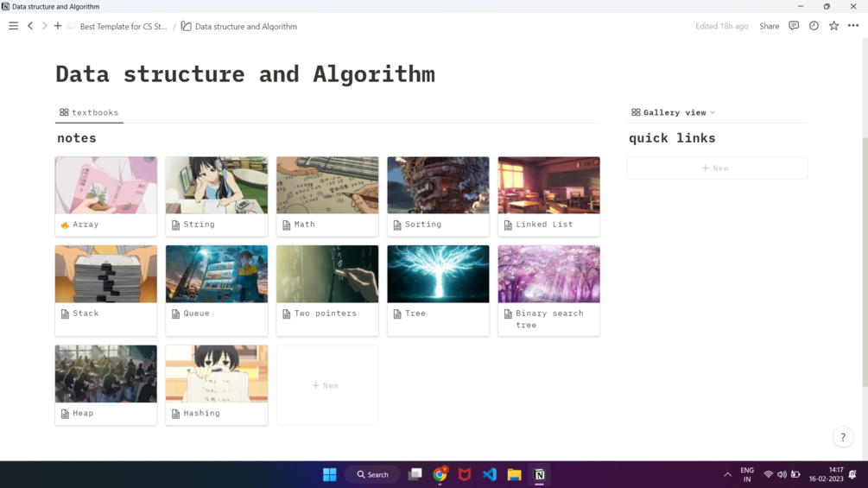
Task: Open the Math card image
Action: pos(327,185)
